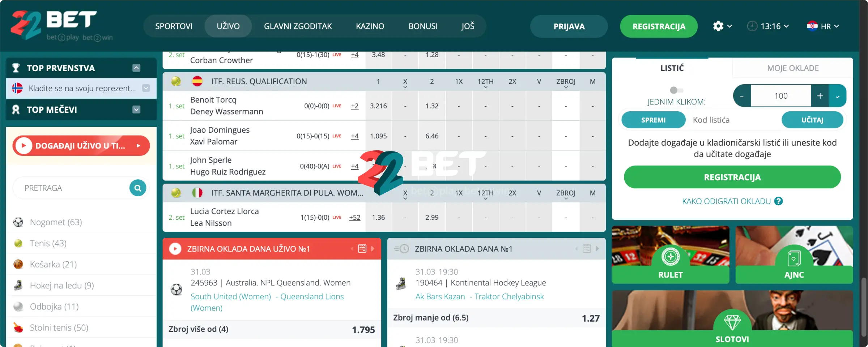The height and width of the screenshot is (347, 868).
Task: Click the Norway flag icon
Action: (x=17, y=88)
